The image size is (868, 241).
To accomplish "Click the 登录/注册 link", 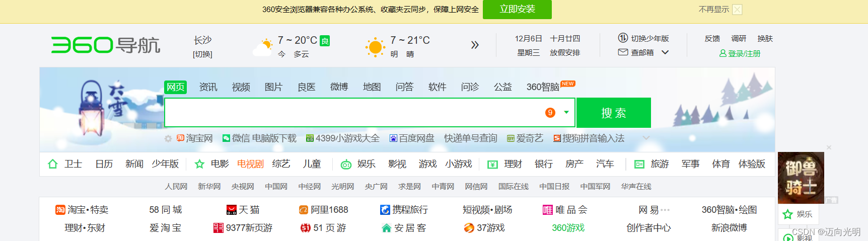I will pyautogui.click(x=744, y=54).
